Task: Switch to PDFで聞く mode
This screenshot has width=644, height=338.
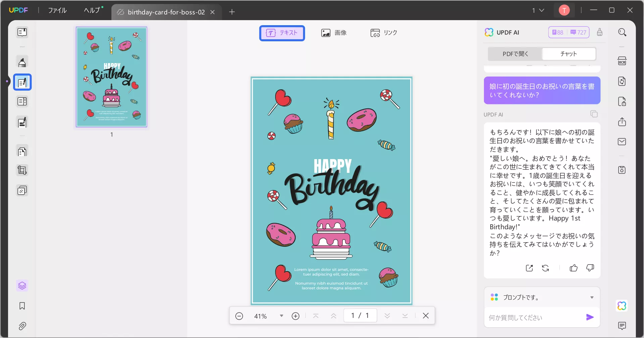Action: coord(515,54)
